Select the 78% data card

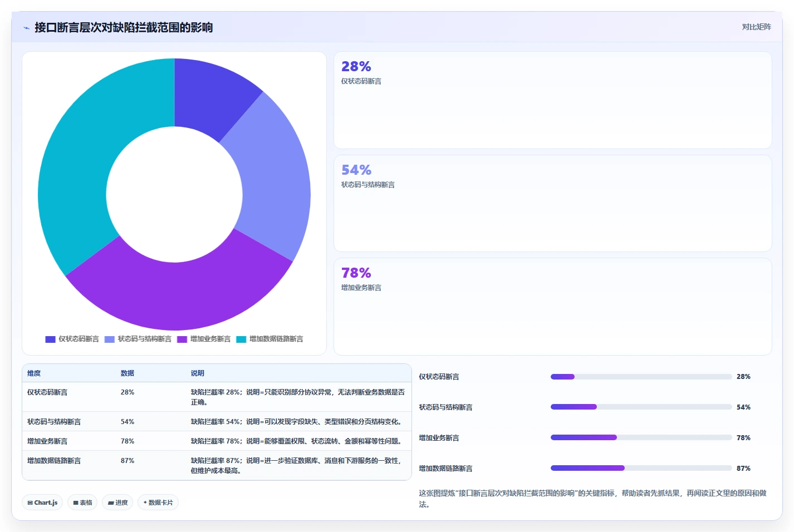(552, 307)
